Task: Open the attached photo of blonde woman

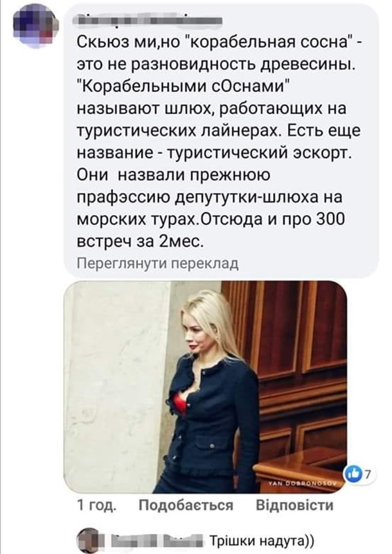Action: (x=206, y=387)
